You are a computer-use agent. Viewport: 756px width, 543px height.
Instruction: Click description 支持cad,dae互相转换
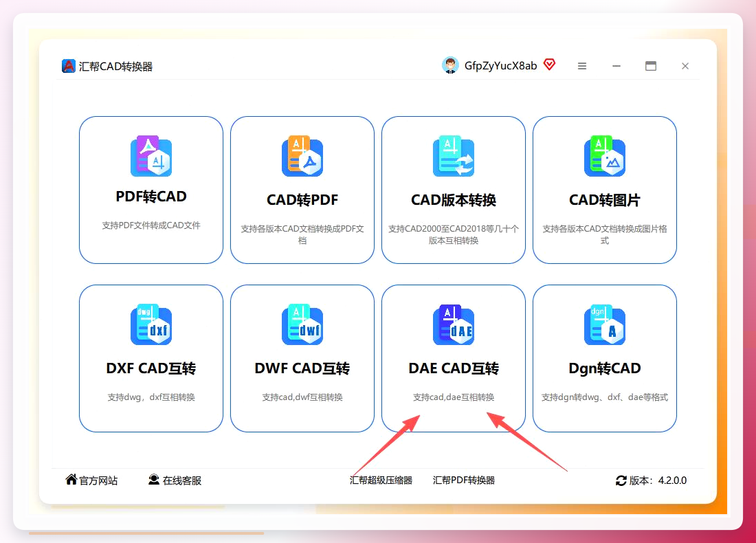coord(453,397)
